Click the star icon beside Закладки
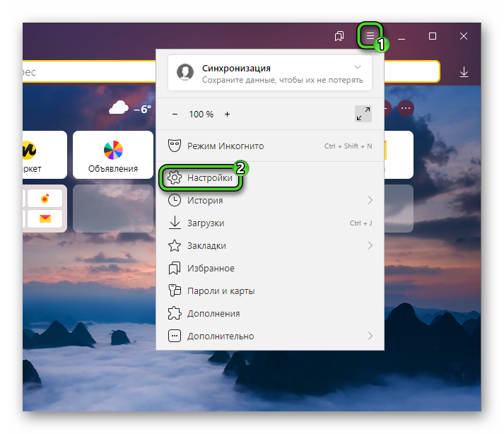504x434 pixels. 175,245
